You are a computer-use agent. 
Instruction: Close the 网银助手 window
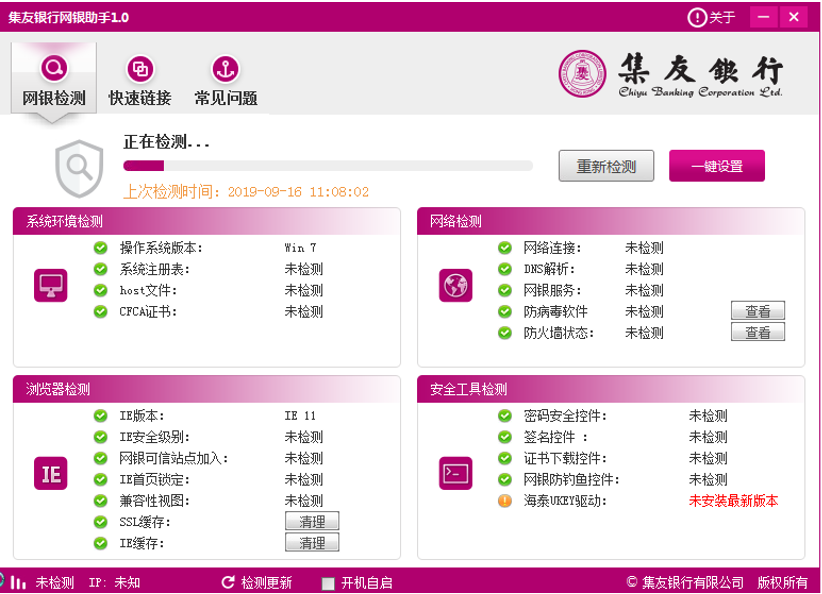(794, 17)
